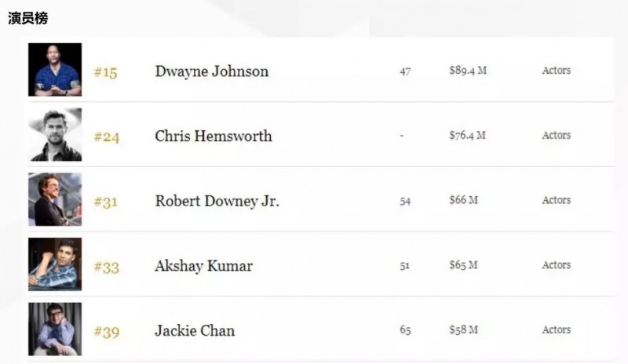Select the photo thumbnail beside rank #33

[55, 265]
